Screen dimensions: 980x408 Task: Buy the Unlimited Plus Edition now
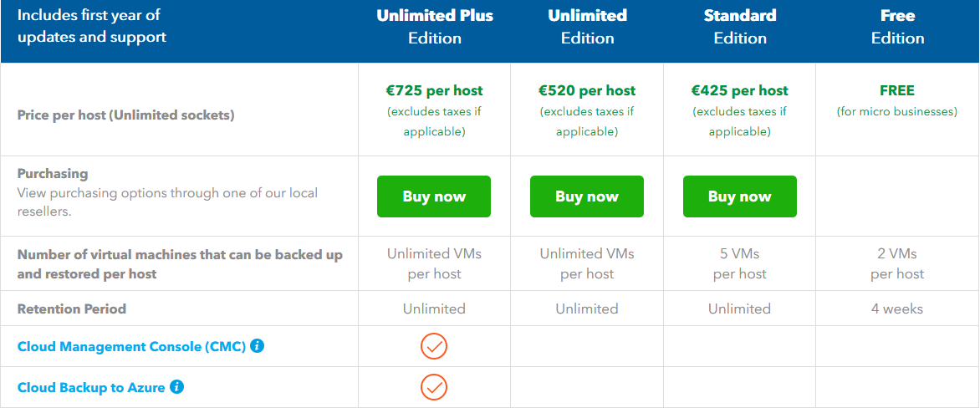coord(434,196)
